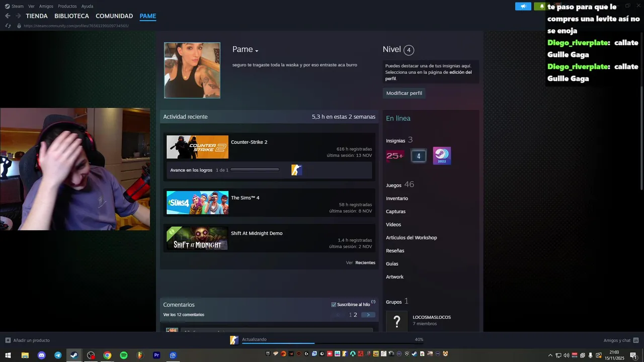Click the download game icon in bottom bar
Viewport: 644px width, 362px height.
coord(234,340)
